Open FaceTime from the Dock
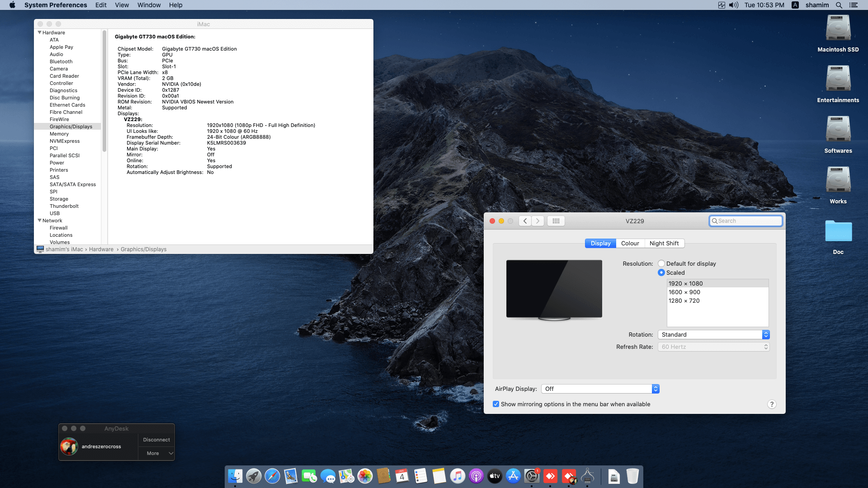 (x=309, y=476)
